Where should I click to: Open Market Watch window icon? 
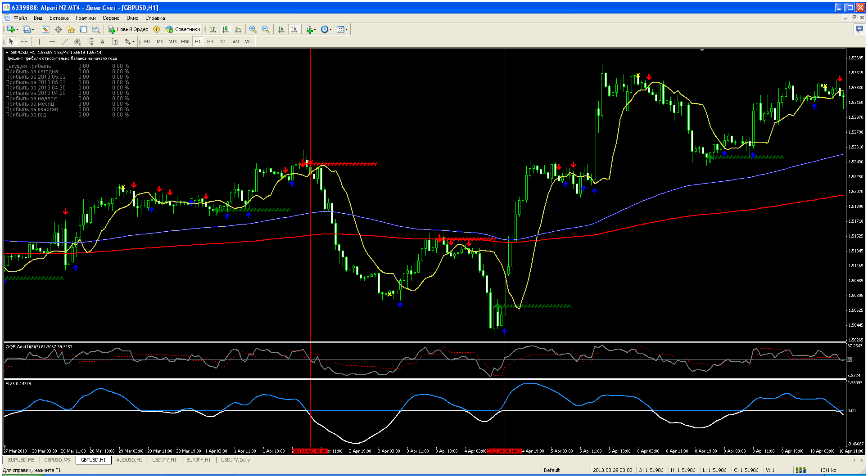pos(45,29)
